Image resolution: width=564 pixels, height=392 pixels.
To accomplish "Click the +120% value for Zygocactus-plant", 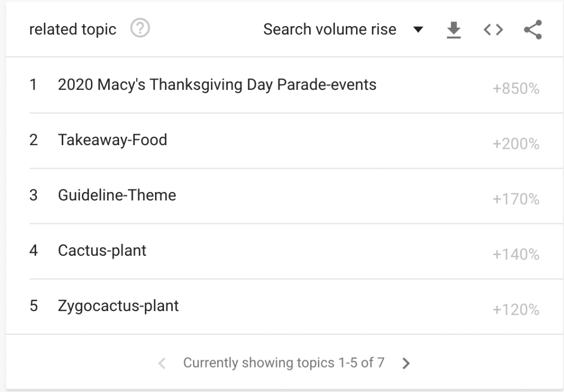I will coord(515,310).
